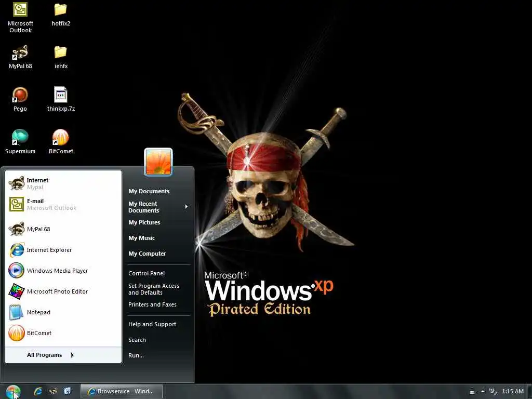The image size is (532, 399).
Task: Click the keyboard tray icon
Action: [472, 392]
